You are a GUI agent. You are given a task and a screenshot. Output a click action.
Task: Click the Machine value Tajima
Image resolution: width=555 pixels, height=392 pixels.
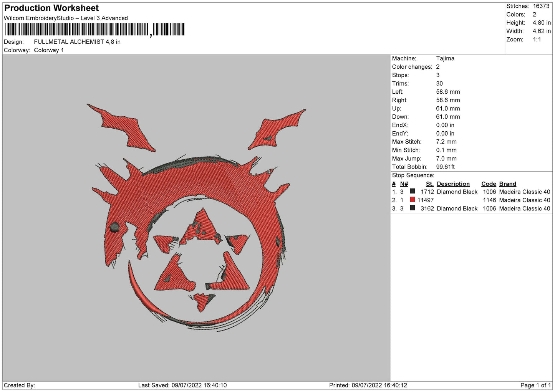(x=445, y=58)
